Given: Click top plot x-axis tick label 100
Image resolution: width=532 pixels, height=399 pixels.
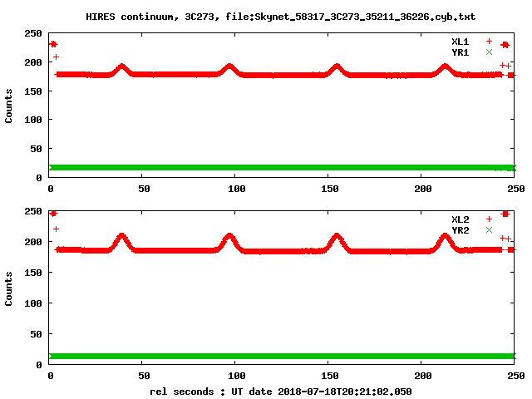Looking at the screenshot, I should pyautogui.click(x=236, y=189).
